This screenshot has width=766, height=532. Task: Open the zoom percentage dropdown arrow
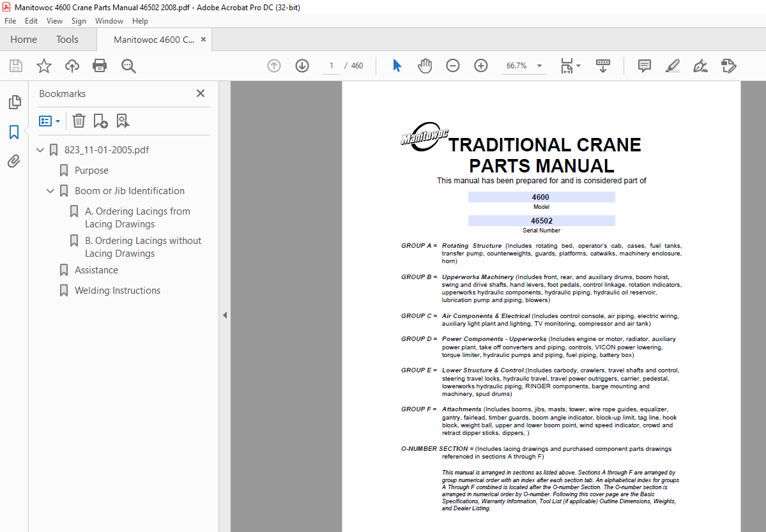tap(539, 66)
